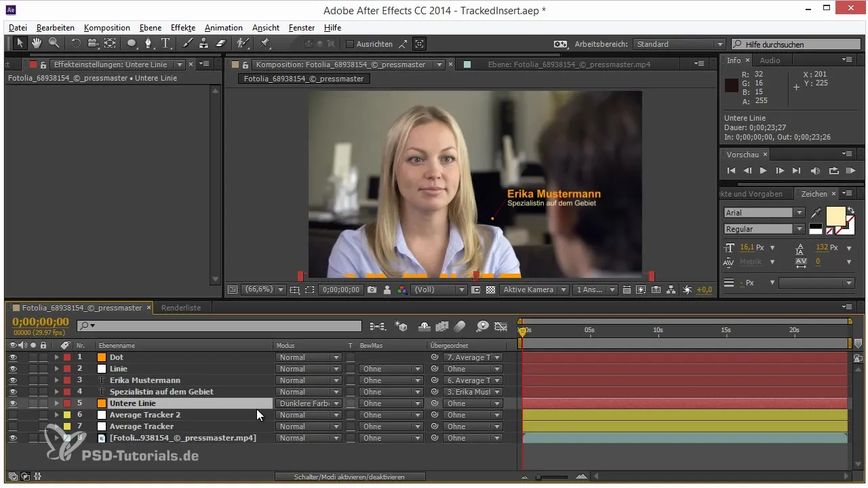Viewport: 868px width, 488px height.
Task: Click the Fotolia_68938154 composition breadcrumb button
Action: pyautogui.click(x=304, y=79)
